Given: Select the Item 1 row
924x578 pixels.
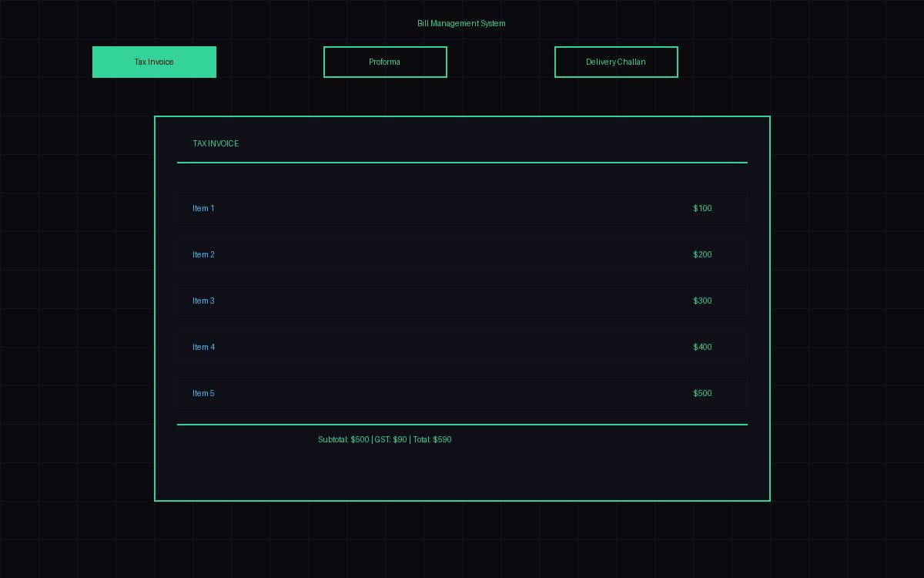Looking at the screenshot, I should tap(462, 208).
